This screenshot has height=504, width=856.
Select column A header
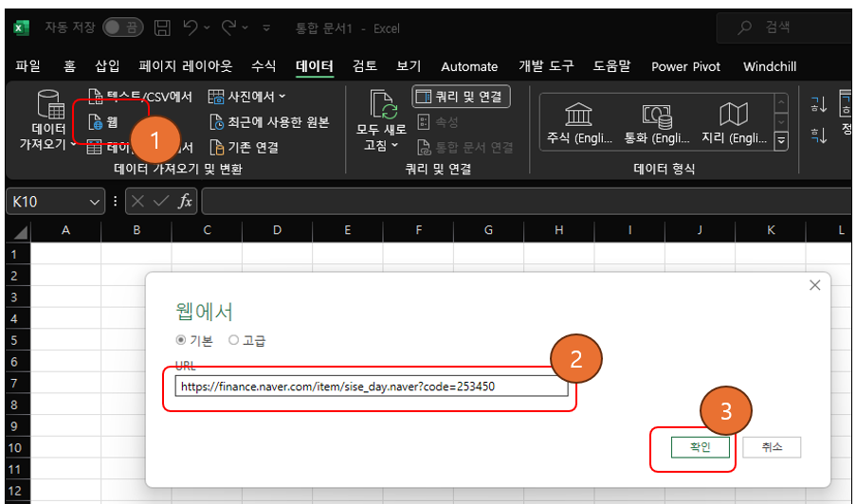[66, 231]
